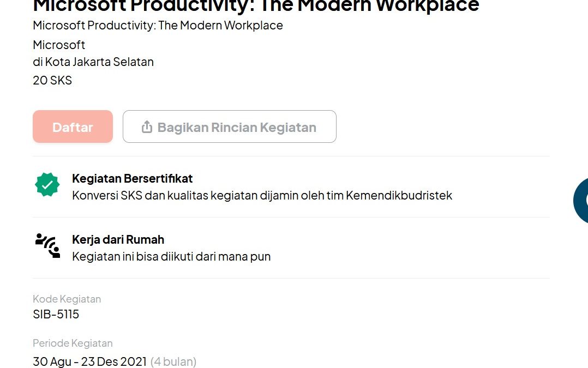
Task: Click the (4 bulan) duration text
Action: pos(173,361)
